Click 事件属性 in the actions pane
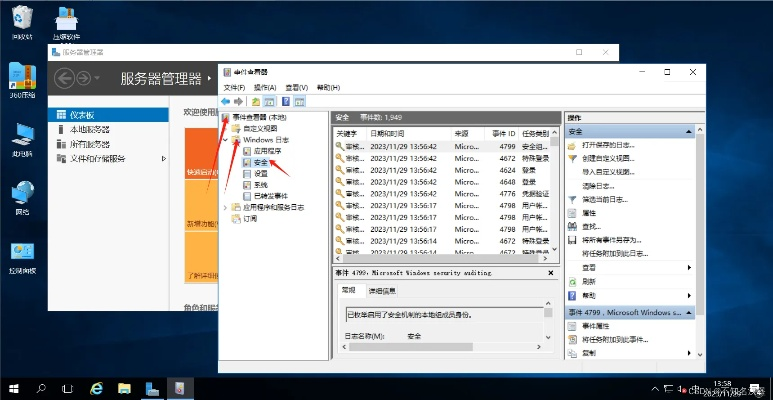The height and width of the screenshot is (400, 773). pos(596,326)
